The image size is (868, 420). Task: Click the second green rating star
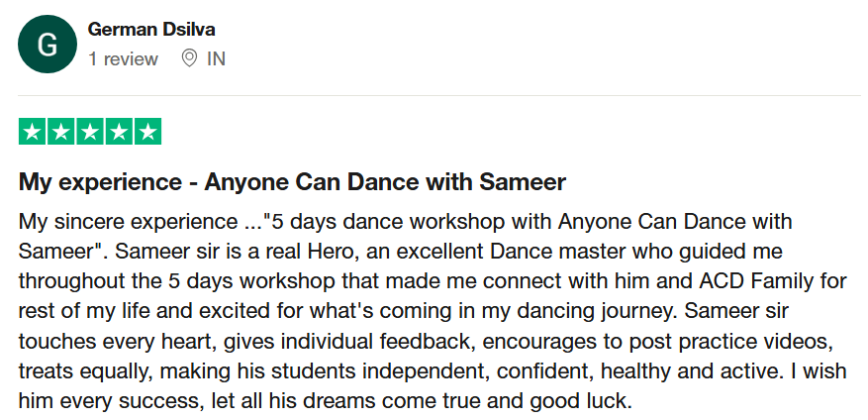point(61,132)
